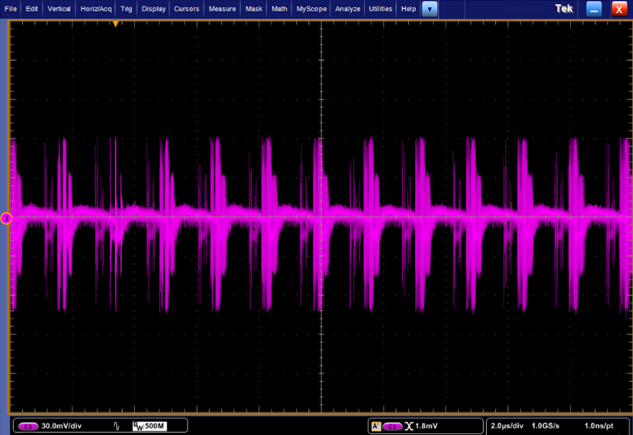Click the 2.0µs/div horizontal scale readout
This screenshot has height=435, width=633.
[x=506, y=426]
